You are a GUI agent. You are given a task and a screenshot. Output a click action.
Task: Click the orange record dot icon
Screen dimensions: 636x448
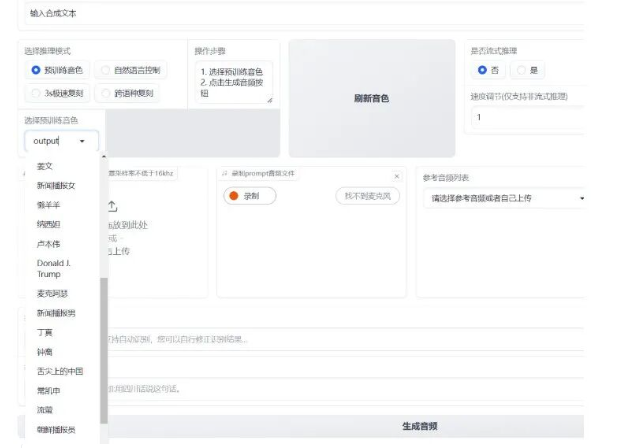point(234,196)
